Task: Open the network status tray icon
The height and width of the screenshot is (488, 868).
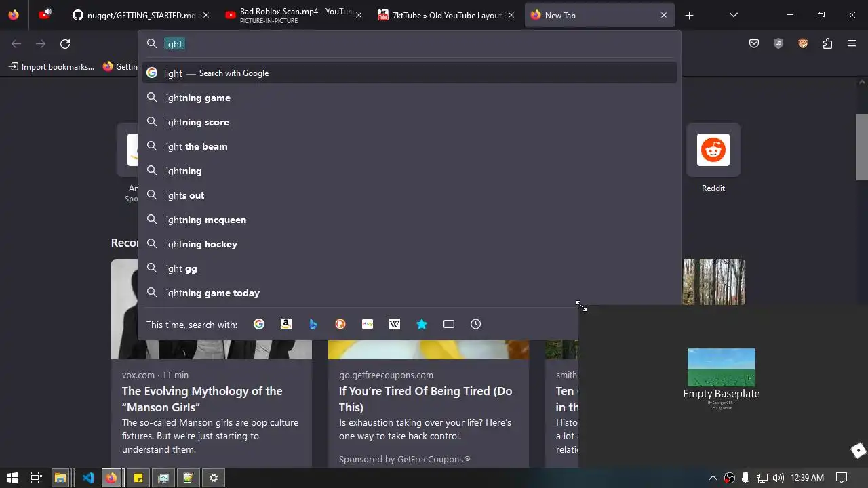Action: click(x=762, y=478)
